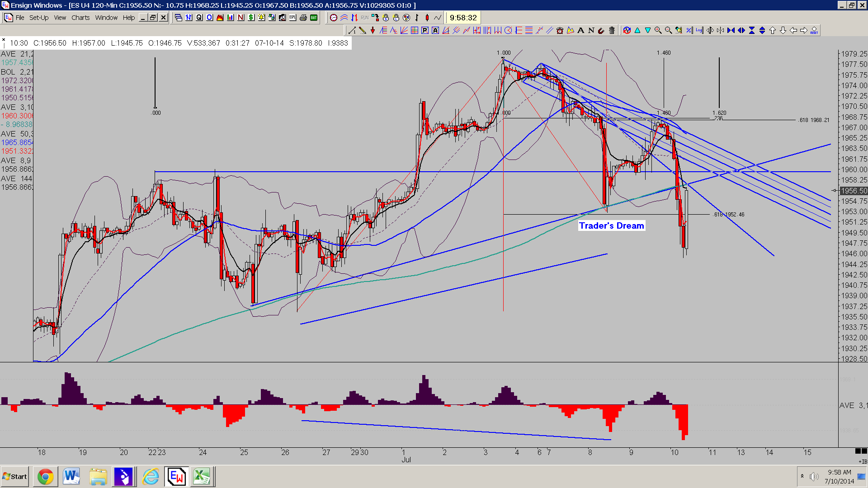This screenshot has height=488, width=868.
Task: Click the Windows Start button
Action: coord(14,476)
